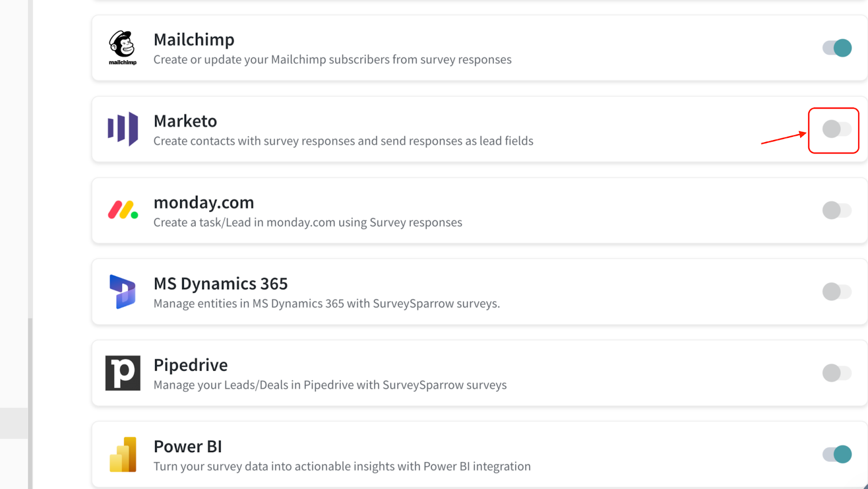Click the Mailchimp monkey logo icon
Image resolution: width=868 pixels, height=489 pixels.
[123, 48]
